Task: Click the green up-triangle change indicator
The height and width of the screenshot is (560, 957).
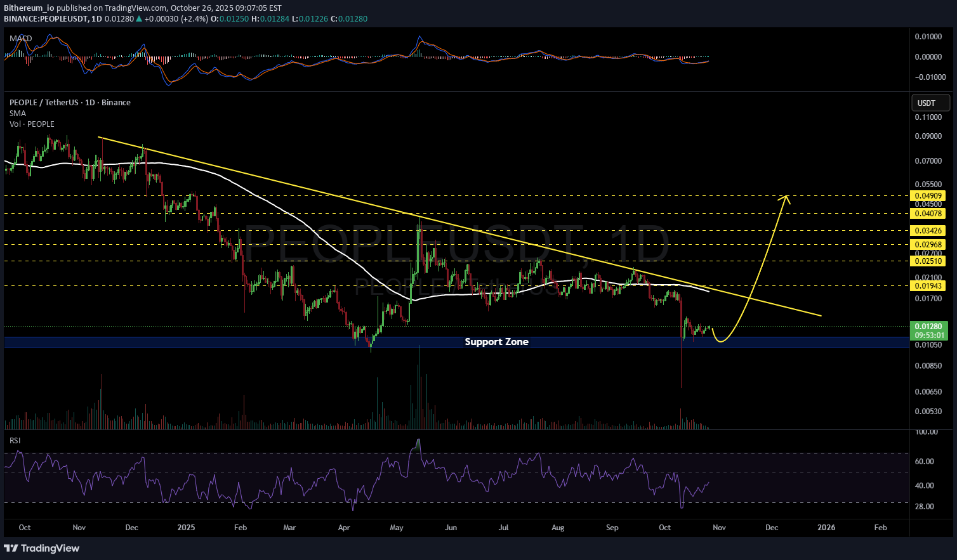Action: click(139, 19)
